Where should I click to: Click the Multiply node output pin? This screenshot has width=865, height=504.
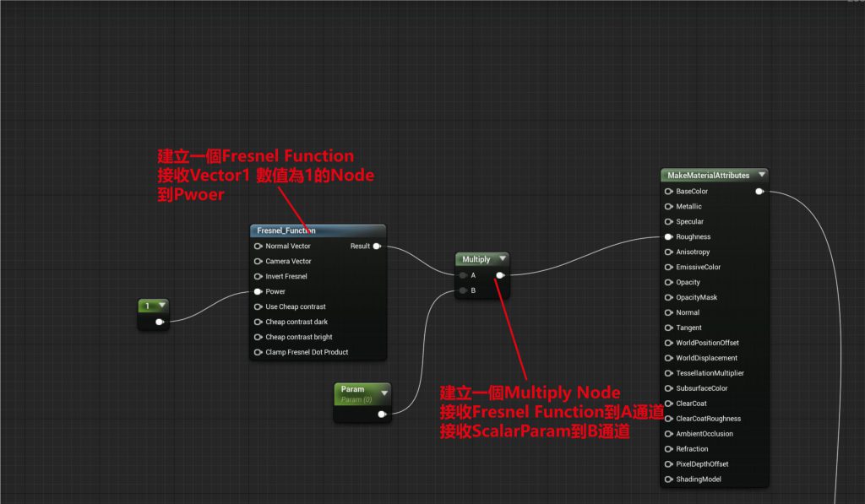point(501,275)
